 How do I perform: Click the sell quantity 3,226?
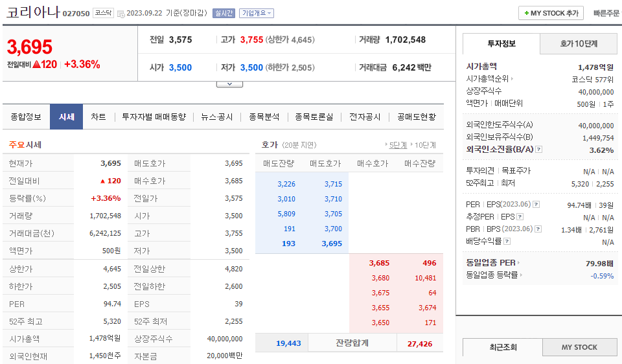click(x=286, y=184)
